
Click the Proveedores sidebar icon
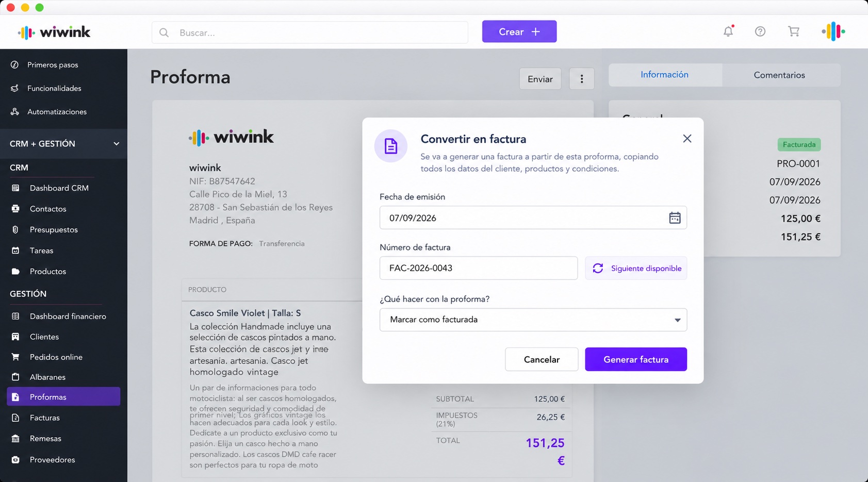(15, 459)
